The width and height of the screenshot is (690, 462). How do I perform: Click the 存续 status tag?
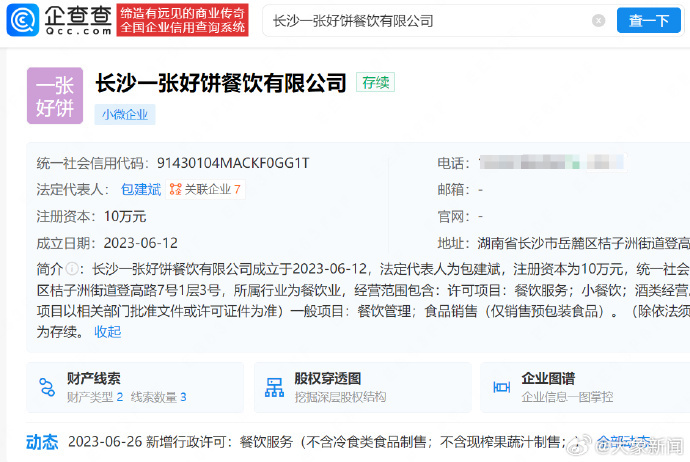tap(375, 82)
